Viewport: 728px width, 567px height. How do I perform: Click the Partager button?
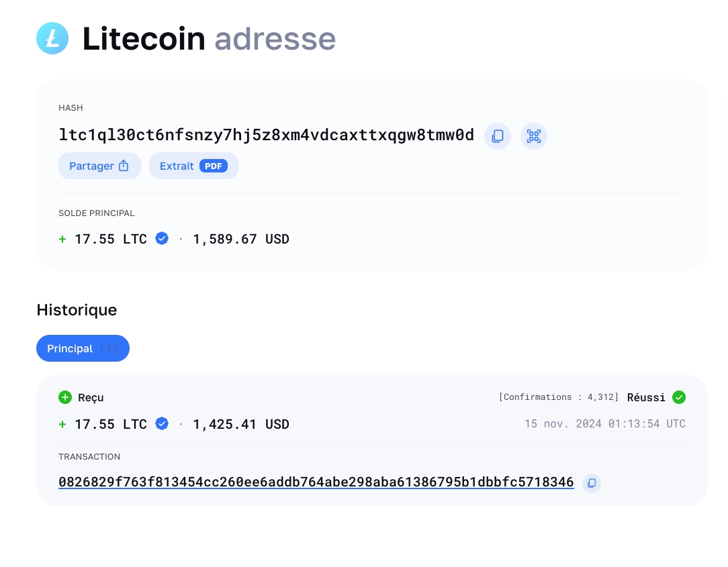[99, 165]
